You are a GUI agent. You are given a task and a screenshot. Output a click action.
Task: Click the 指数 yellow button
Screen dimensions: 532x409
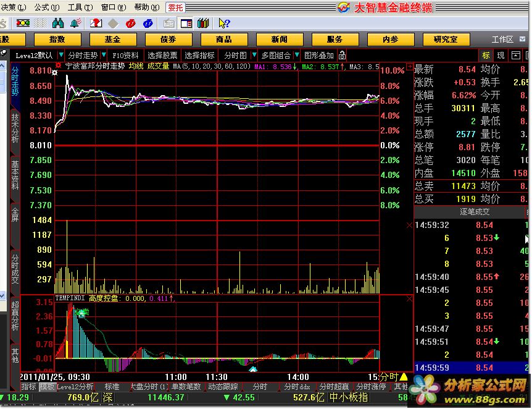point(57,40)
